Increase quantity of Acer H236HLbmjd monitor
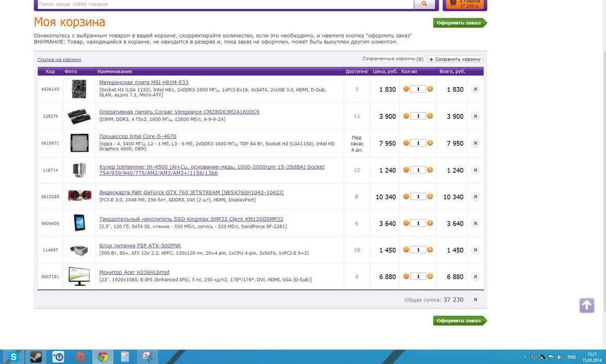606x364 pixels. coord(430,276)
